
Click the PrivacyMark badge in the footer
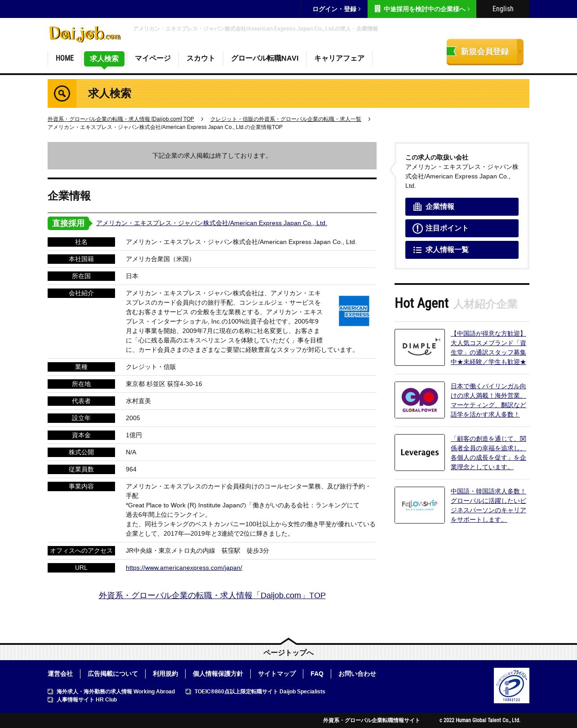coord(511,685)
